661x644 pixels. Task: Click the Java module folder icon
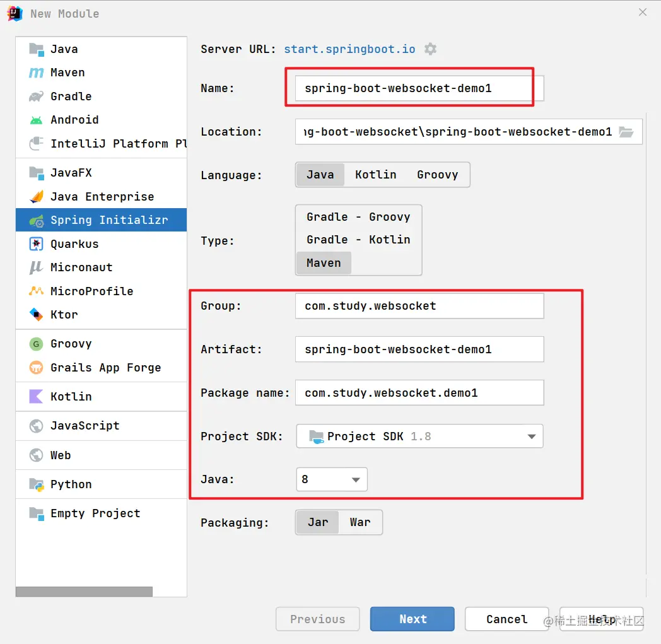pos(36,49)
